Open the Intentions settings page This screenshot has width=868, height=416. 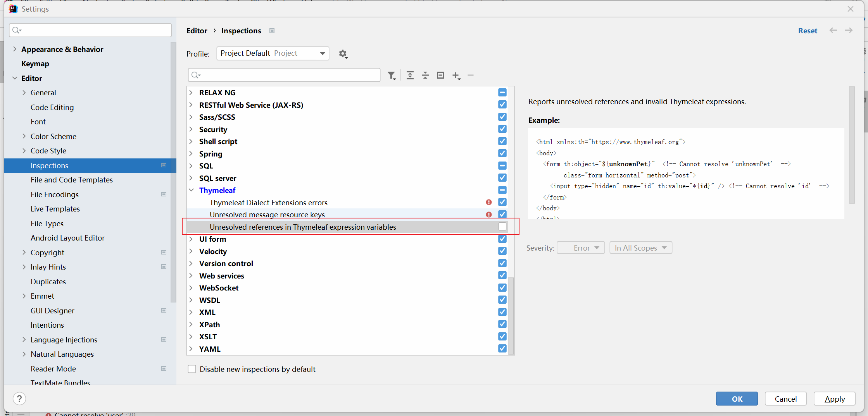(x=47, y=325)
